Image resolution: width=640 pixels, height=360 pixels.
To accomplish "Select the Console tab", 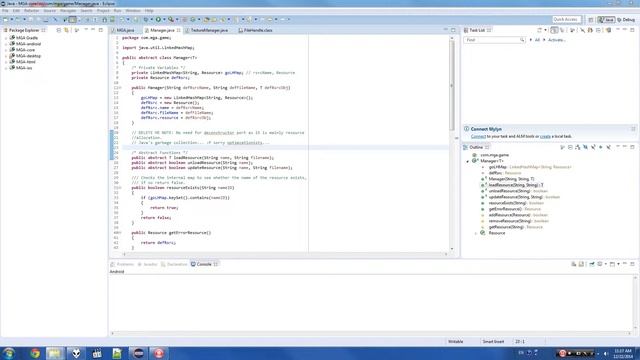I will click(204, 264).
